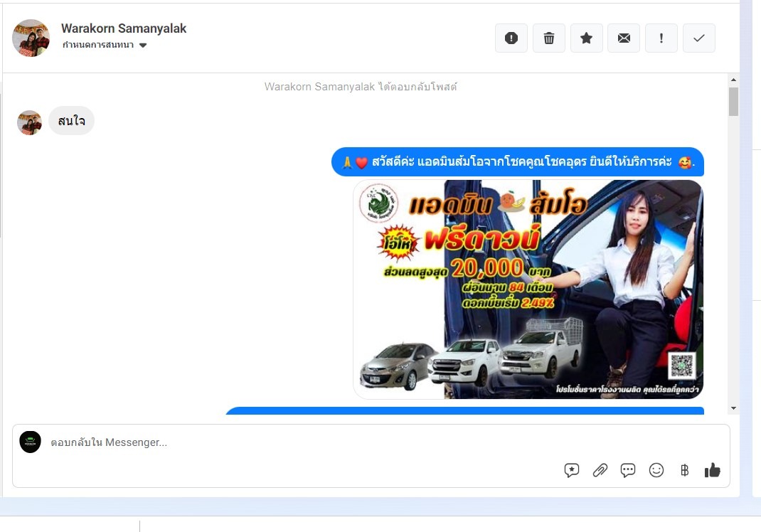Mark conversation done with checkmark button

(698, 38)
